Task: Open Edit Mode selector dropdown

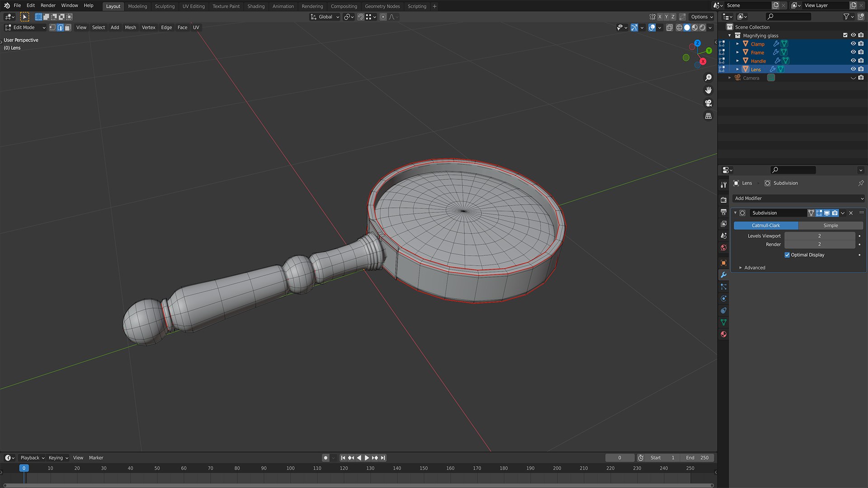Action: [x=25, y=28]
